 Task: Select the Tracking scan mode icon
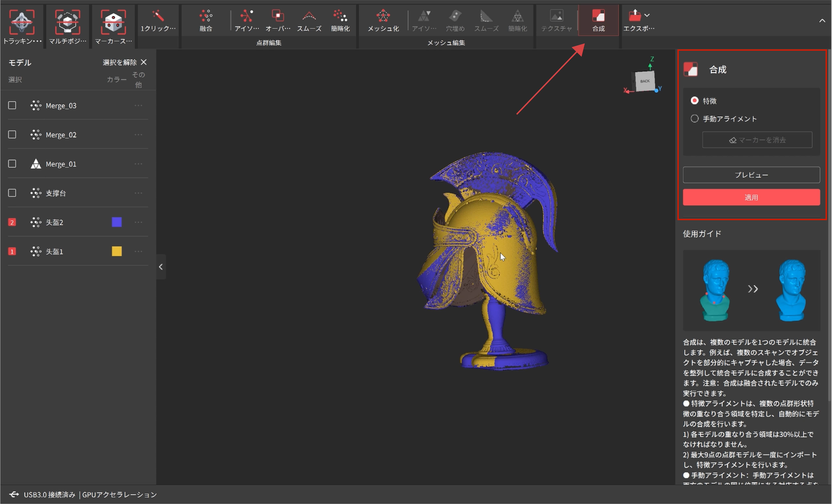click(x=22, y=22)
